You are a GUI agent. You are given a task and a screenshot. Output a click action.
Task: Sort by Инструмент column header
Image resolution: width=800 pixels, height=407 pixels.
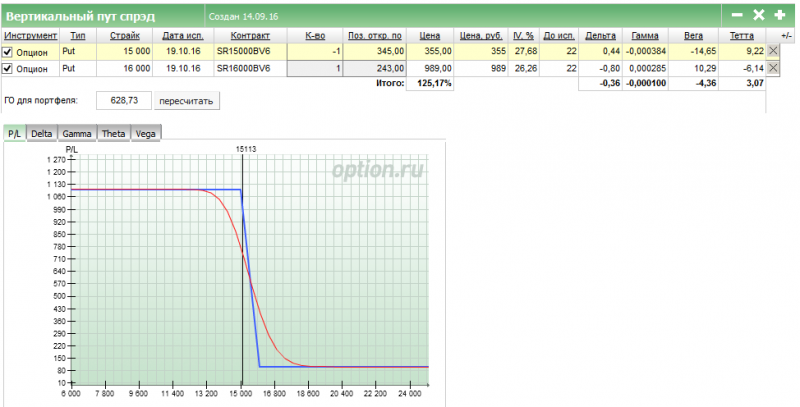pyautogui.click(x=31, y=36)
